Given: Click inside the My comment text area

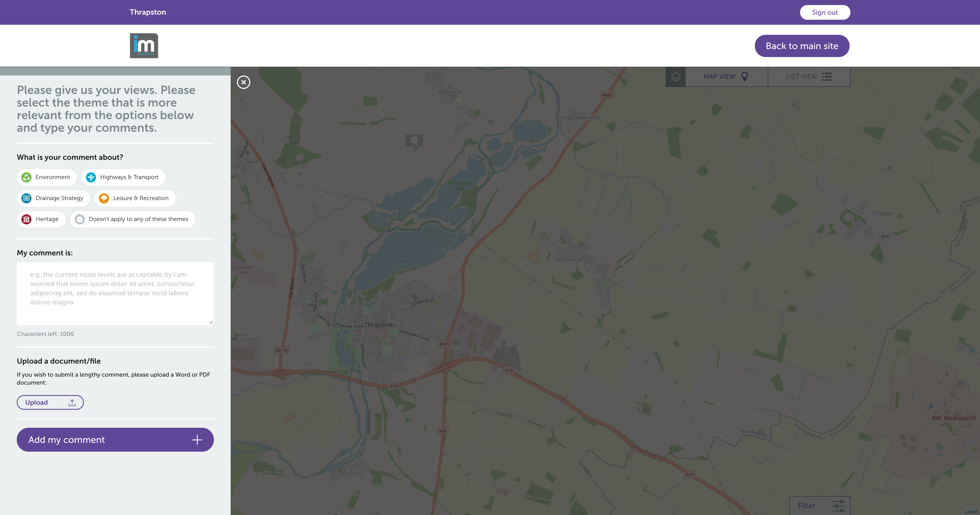Looking at the screenshot, I should pos(115,293).
